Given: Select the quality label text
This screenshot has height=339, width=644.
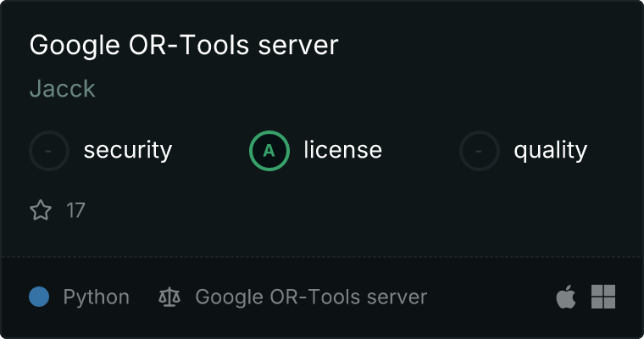Looking at the screenshot, I should [551, 151].
